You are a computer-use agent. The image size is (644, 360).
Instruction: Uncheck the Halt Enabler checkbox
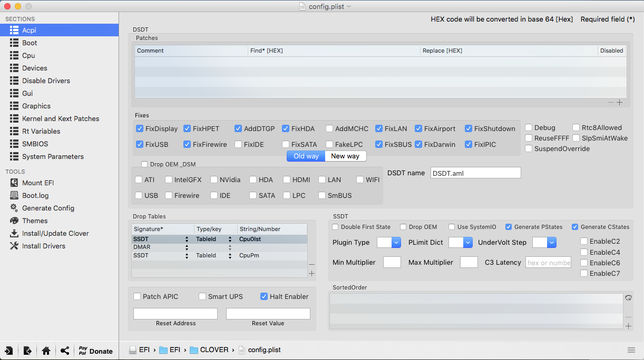264,296
